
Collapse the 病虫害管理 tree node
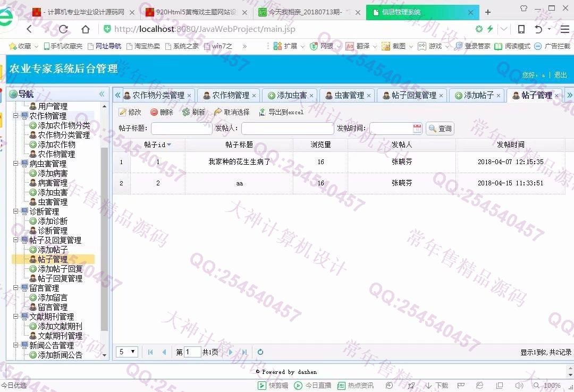16,163
